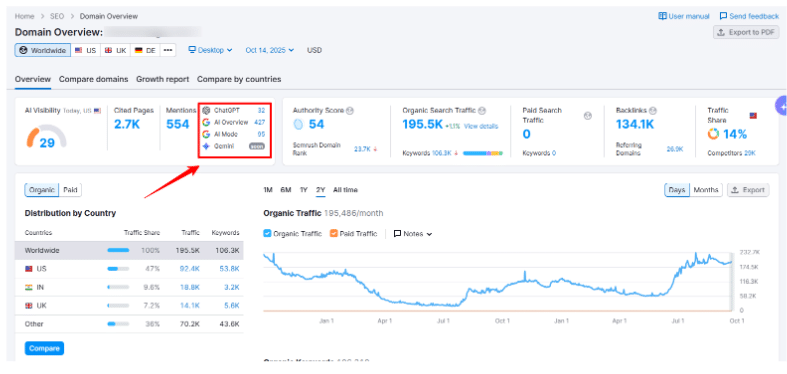Open the Authority Score info icon
The height and width of the screenshot is (374, 787).
350,110
